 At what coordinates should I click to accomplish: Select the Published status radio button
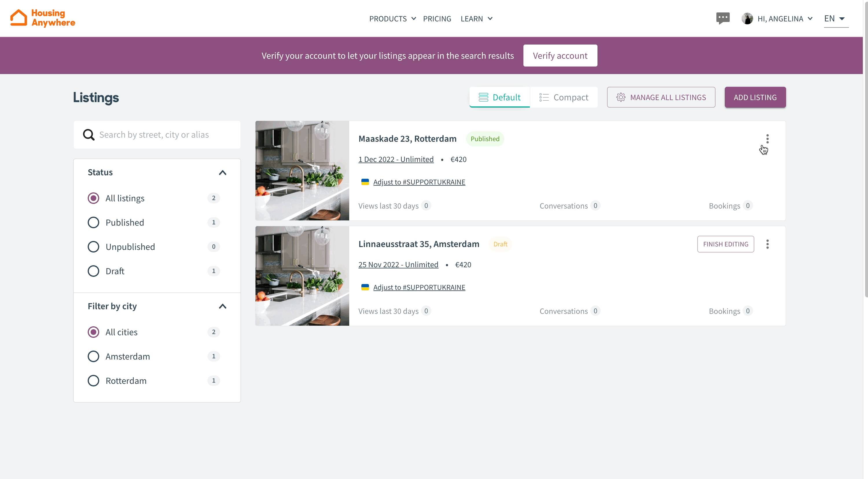93,222
